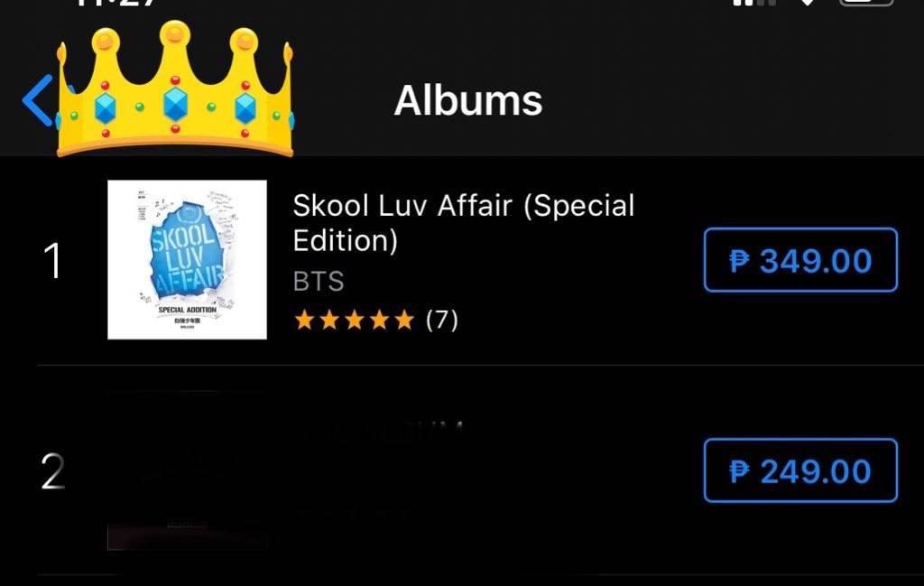Tap the clock time in status bar
The width and height of the screenshot is (924, 586).
click(115, 3)
